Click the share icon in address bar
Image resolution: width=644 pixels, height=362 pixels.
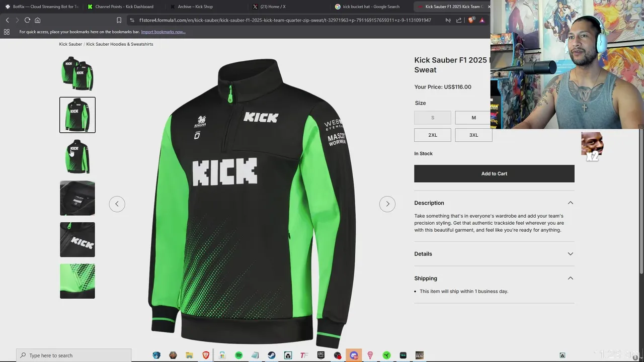pos(459,20)
